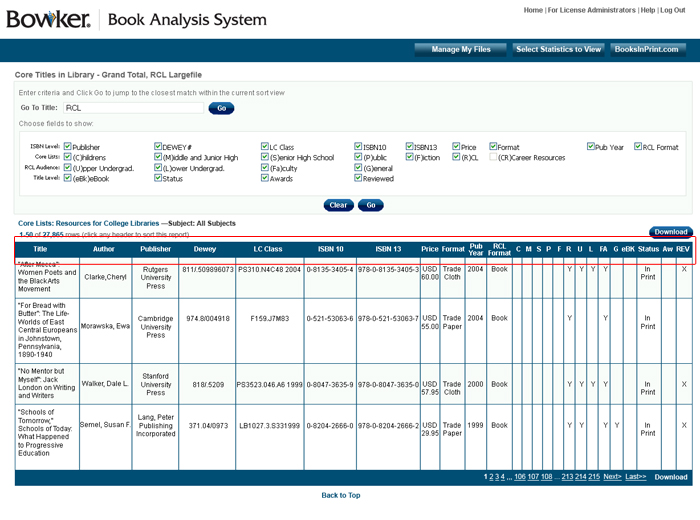700x520 pixels.
Task: Go to page 2 of results
Action: (x=492, y=477)
